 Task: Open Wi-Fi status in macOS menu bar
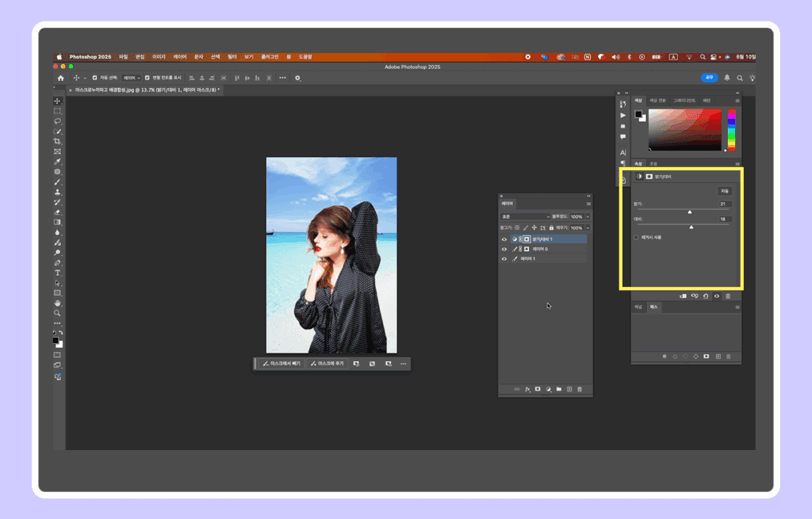tap(689, 57)
